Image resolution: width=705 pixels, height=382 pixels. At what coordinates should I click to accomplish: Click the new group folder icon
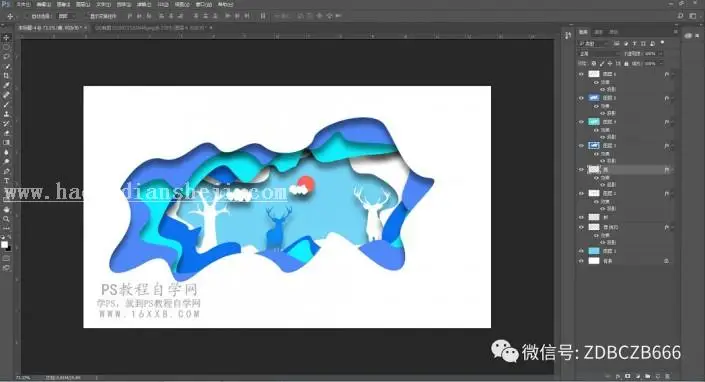pyautogui.click(x=647, y=376)
